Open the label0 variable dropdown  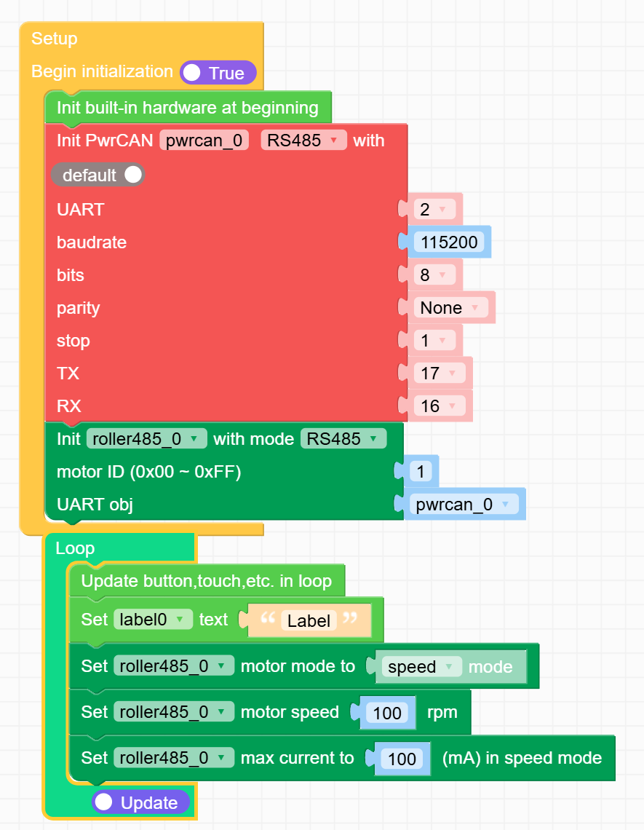pyautogui.click(x=152, y=620)
